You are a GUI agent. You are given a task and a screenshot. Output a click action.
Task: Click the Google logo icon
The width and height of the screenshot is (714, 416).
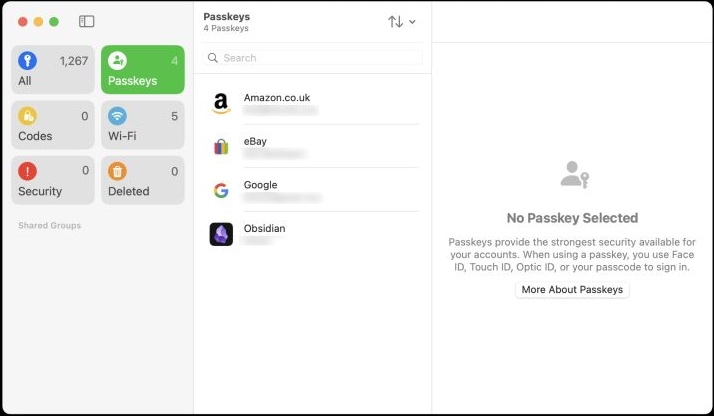221,191
